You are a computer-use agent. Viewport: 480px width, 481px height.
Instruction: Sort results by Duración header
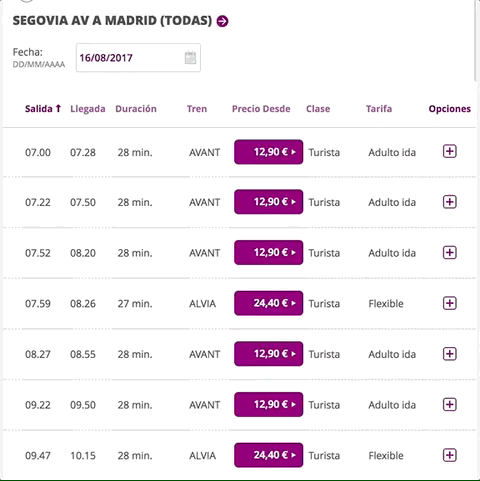[136, 109]
